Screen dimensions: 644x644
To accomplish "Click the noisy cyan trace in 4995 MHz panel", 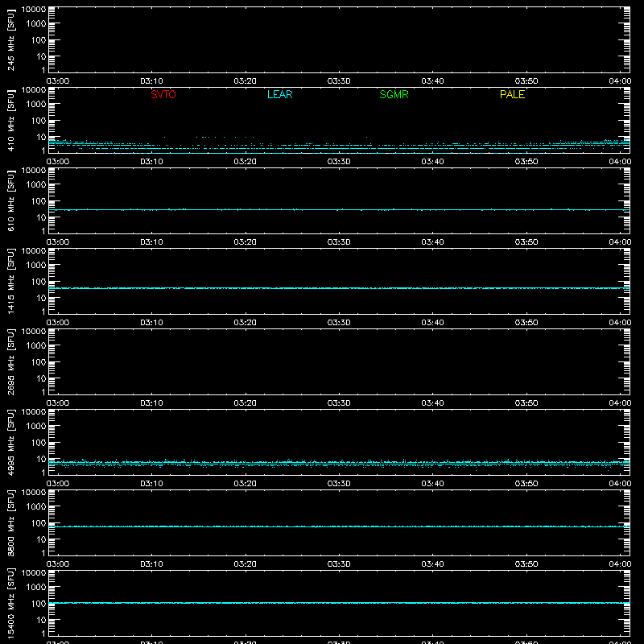I will tap(339, 464).
